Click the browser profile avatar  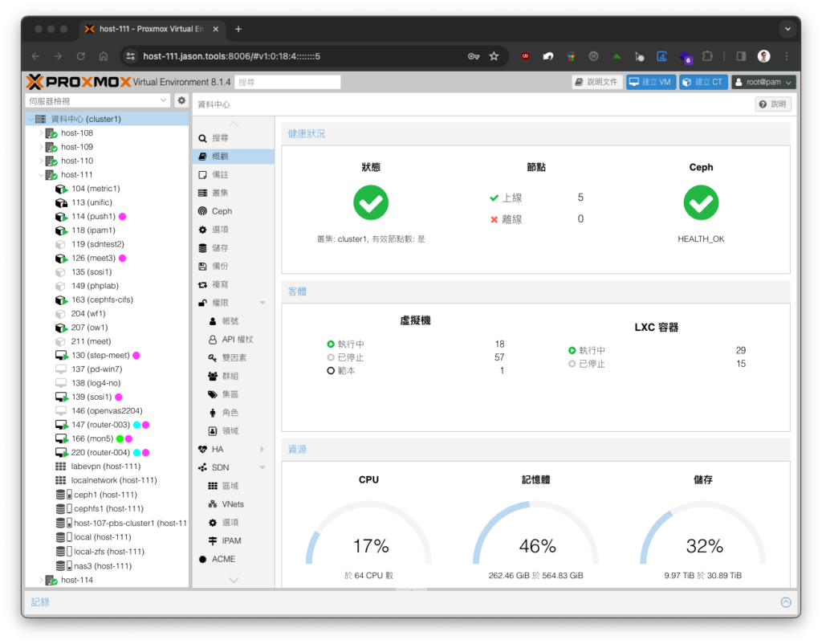point(764,56)
